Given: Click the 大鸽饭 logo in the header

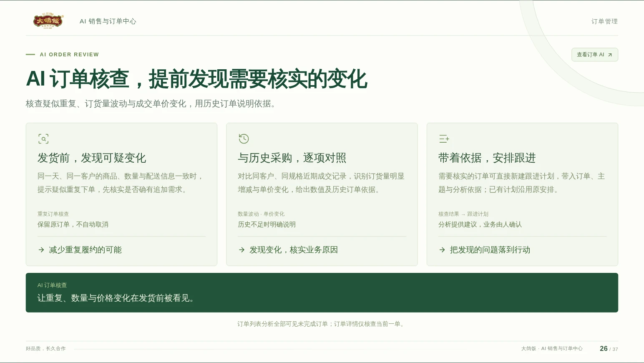Looking at the screenshot, I should click(x=48, y=21).
